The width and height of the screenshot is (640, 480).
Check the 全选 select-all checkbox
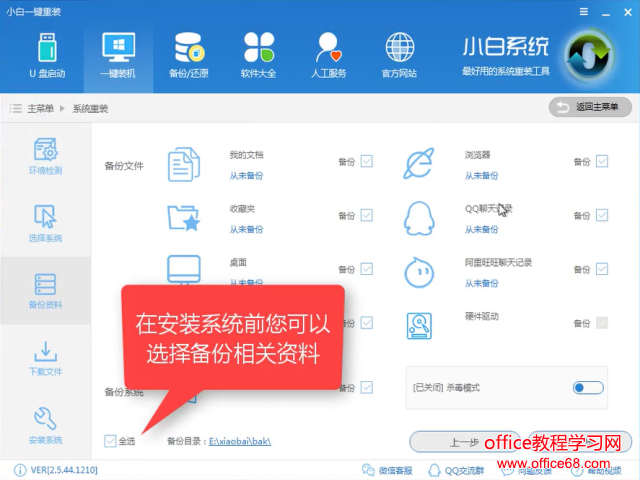(x=110, y=441)
